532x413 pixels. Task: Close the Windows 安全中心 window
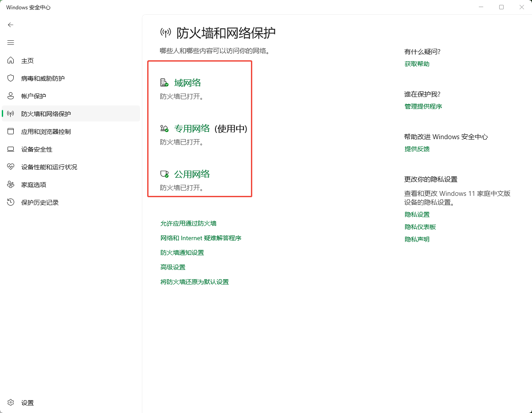click(x=522, y=7)
